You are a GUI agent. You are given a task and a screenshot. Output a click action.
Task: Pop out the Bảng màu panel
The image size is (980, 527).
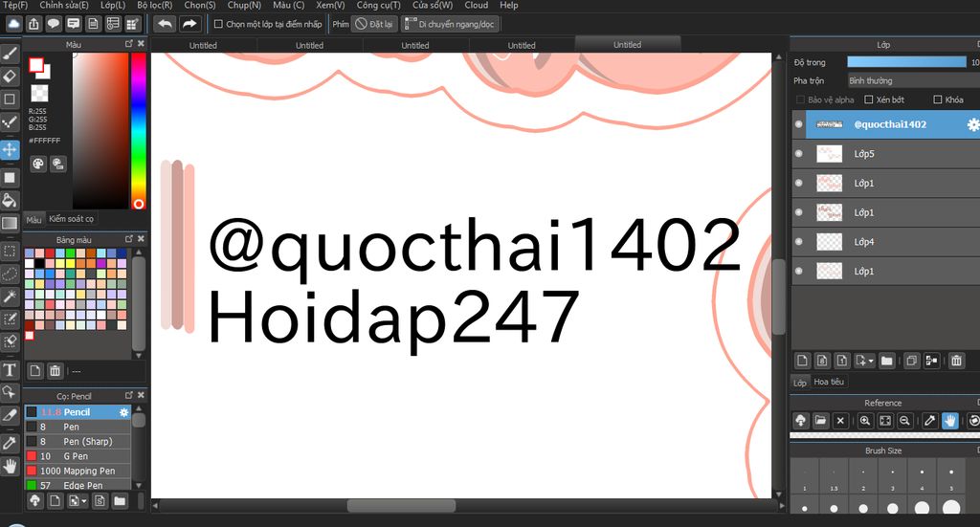(x=129, y=239)
